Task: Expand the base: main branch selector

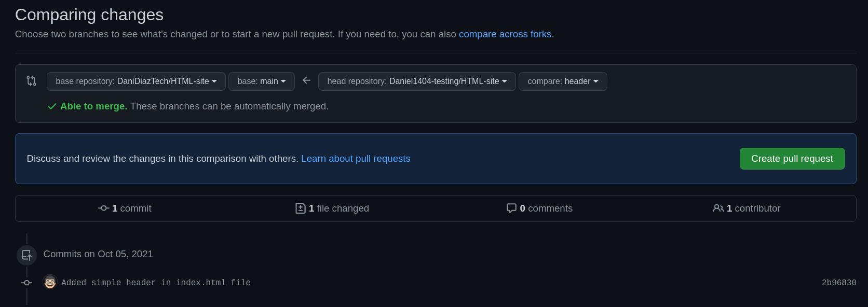Action: 261,81
